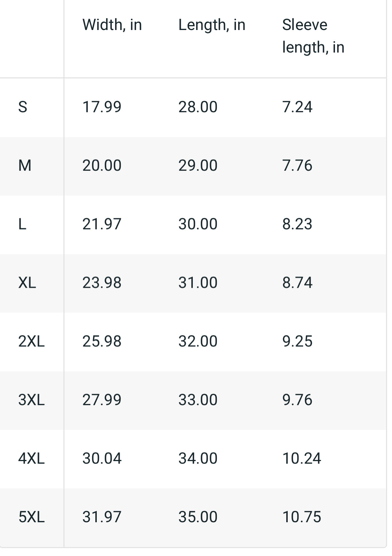Click the Length, in column header
392x556 pixels.
(x=212, y=25)
